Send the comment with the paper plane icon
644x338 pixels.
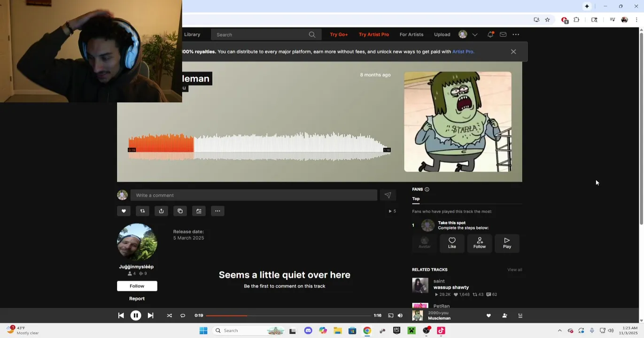(388, 195)
